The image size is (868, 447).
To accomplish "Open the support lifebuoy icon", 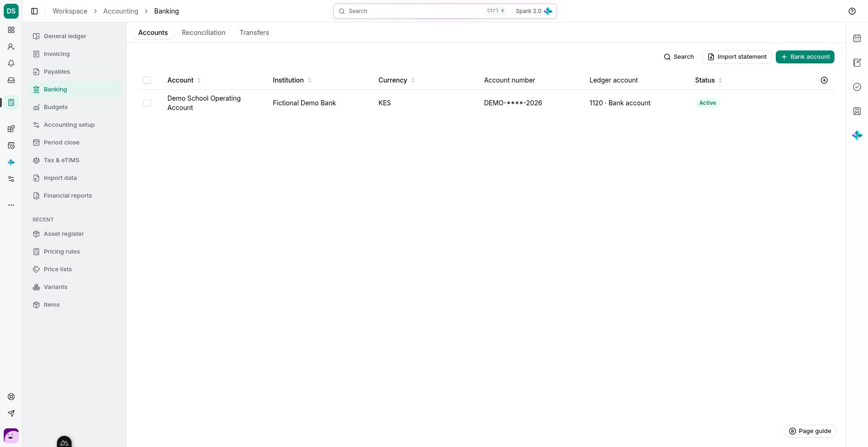I will point(11,397).
